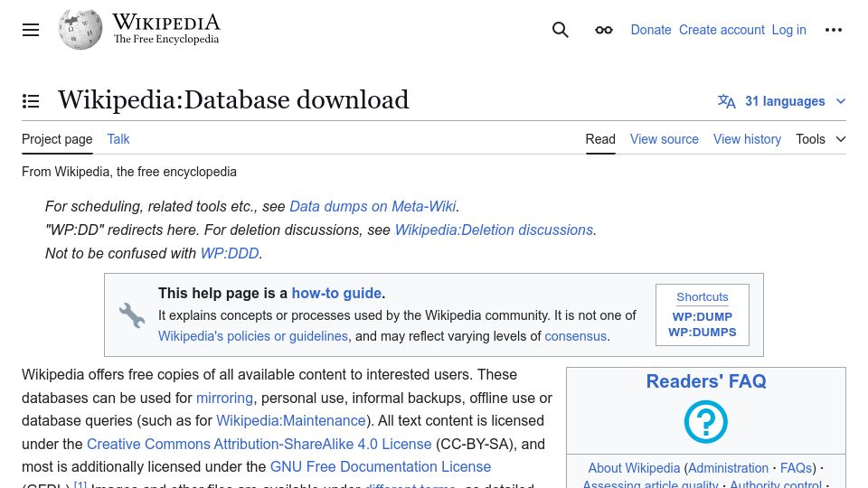The width and height of the screenshot is (868, 488).
Task: Open the main hamburger menu
Action: click(x=31, y=30)
